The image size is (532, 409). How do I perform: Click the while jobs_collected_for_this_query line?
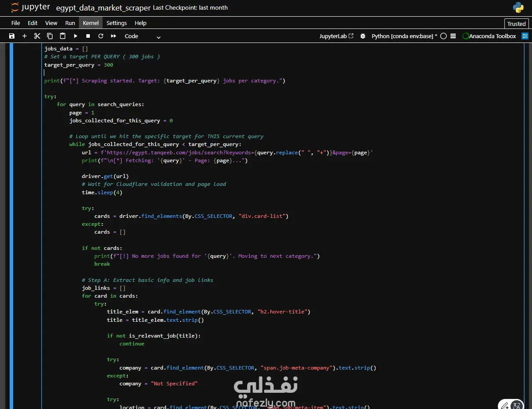point(155,144)
